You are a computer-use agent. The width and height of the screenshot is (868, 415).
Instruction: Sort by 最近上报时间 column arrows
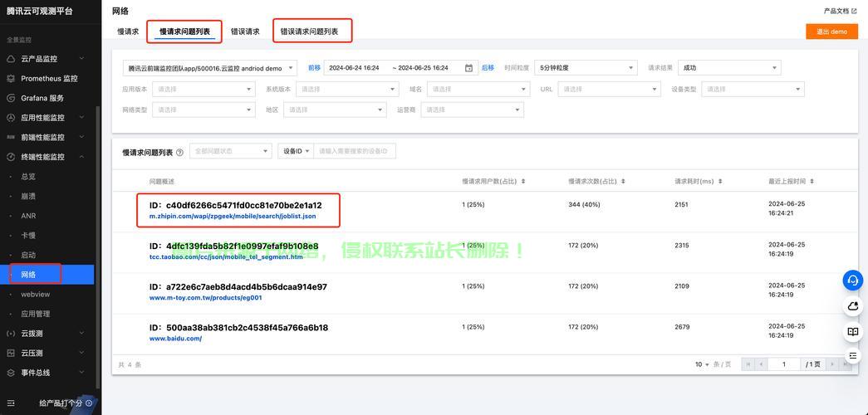pos(812,182)
